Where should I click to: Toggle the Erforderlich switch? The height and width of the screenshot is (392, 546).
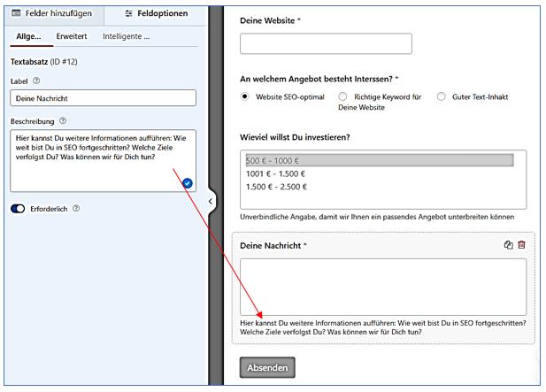pos(18,209)
